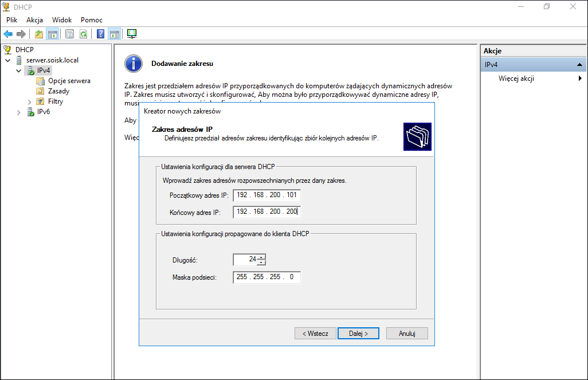Restore the DHCP window size
Viewport: 588px width, 380px height.
(547, 6)
